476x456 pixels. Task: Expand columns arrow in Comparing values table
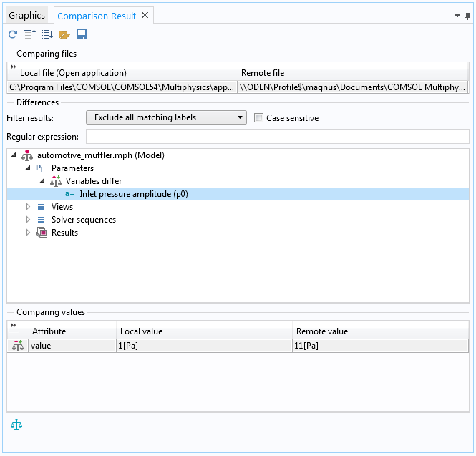pyautogui.click(x=14, y=325)
